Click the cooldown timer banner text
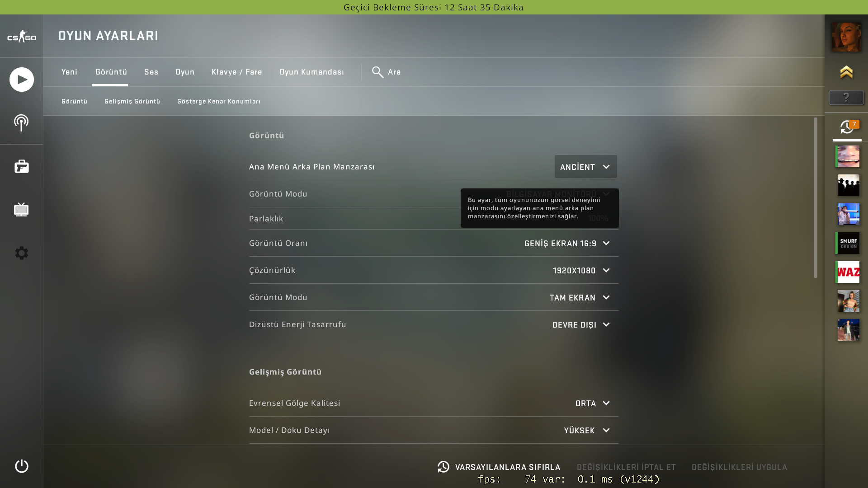The width and height of the screenshot is (868, 488). (x=434, y=7)
